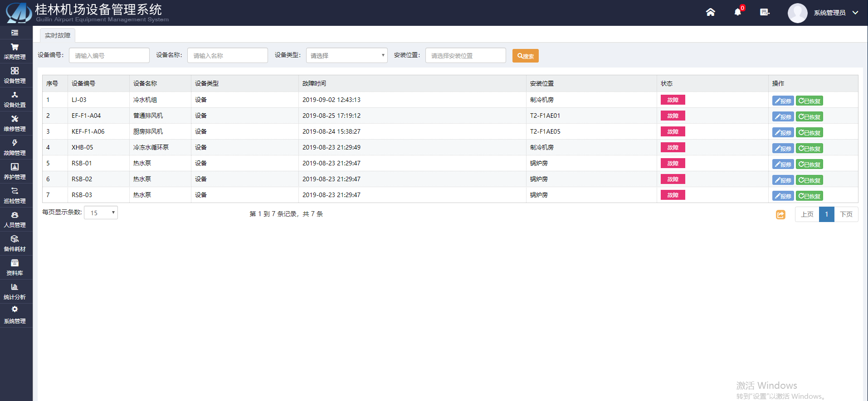The width and height of the screenshot is (868, 401).
Task: Select 故障管理 in the sidebar menu
Action: tap(15, 147)
